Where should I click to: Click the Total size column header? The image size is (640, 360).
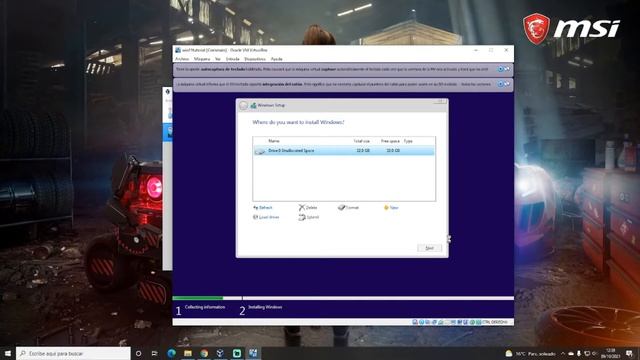point(361,141)
